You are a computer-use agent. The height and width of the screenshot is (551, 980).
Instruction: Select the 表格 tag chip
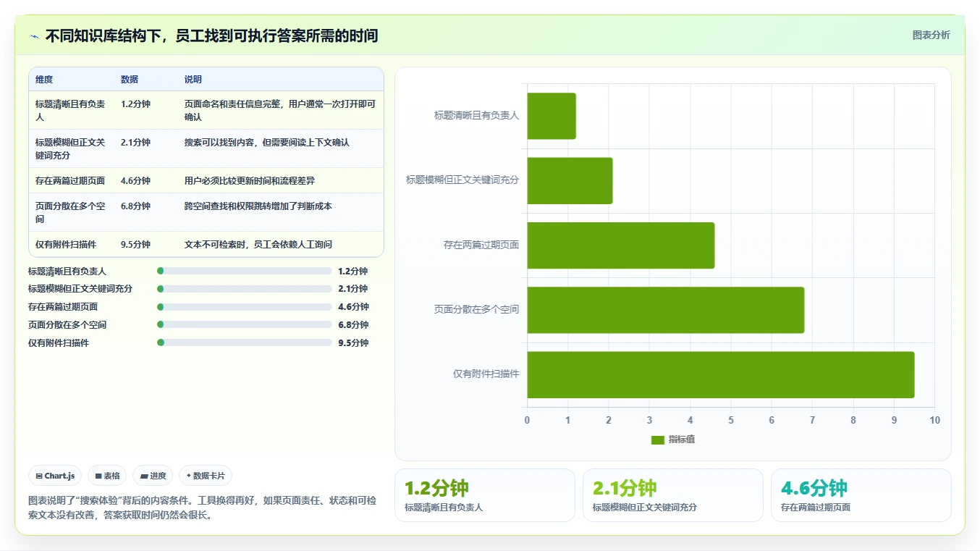(x=107, y=476)
